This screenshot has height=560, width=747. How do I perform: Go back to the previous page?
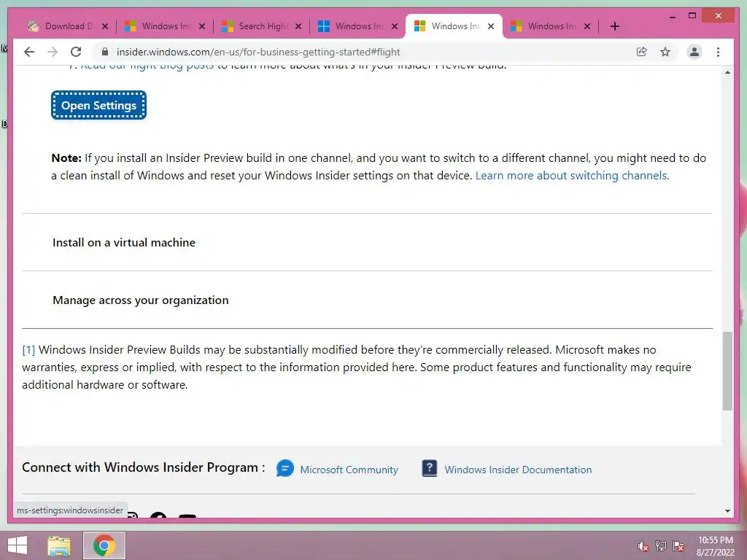29,52
